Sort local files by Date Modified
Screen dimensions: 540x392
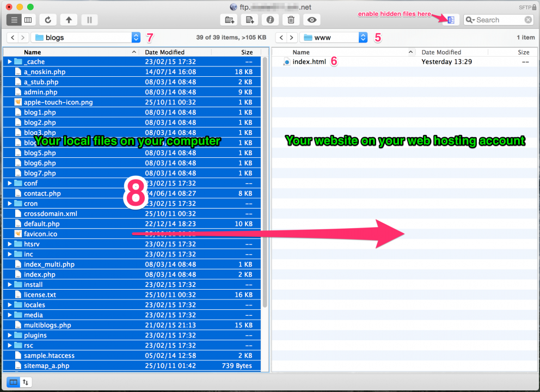tap(175, 52)
